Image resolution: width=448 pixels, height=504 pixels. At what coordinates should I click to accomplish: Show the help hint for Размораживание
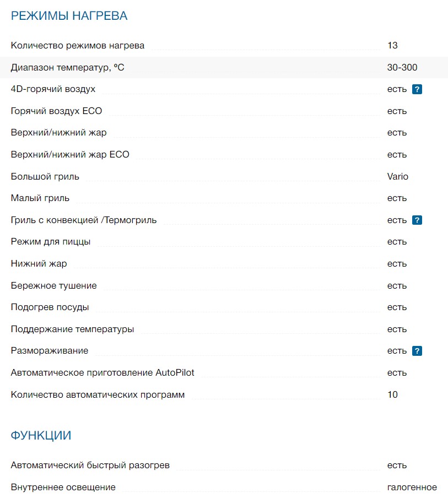pos(417,351)
